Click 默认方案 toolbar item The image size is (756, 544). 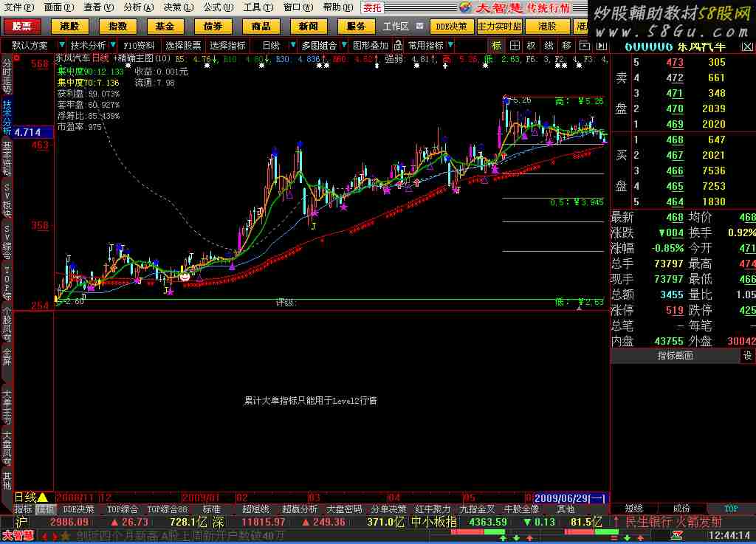point(30,46)
